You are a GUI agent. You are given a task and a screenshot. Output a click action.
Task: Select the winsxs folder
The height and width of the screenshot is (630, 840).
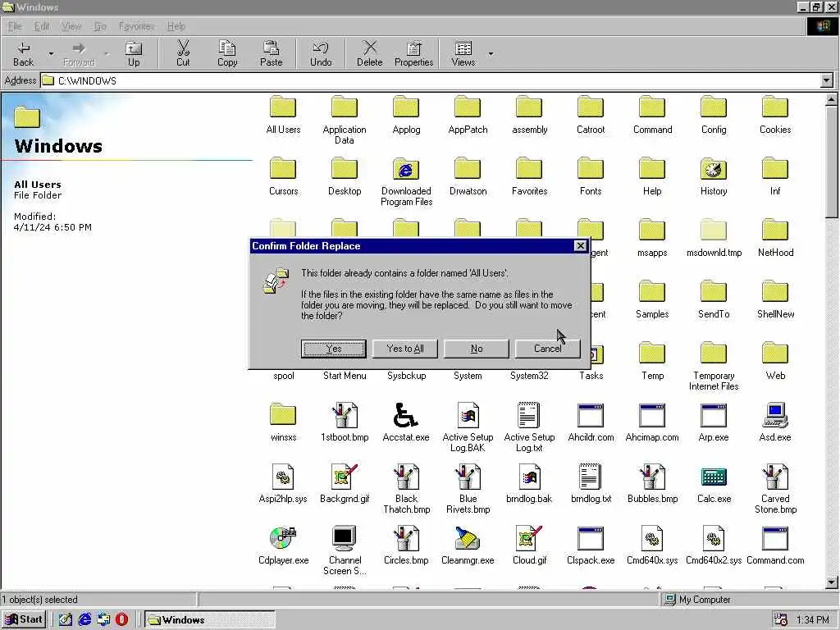pos(283,422)
